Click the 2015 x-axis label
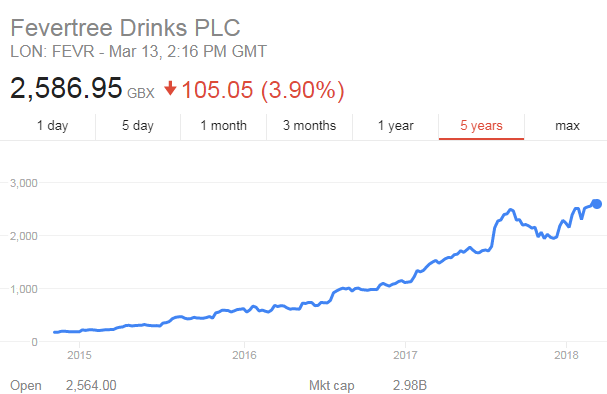 [x=79, y=355]
